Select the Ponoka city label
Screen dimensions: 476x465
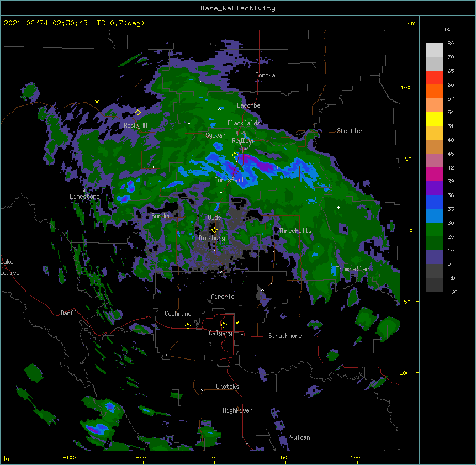(265, 75)
